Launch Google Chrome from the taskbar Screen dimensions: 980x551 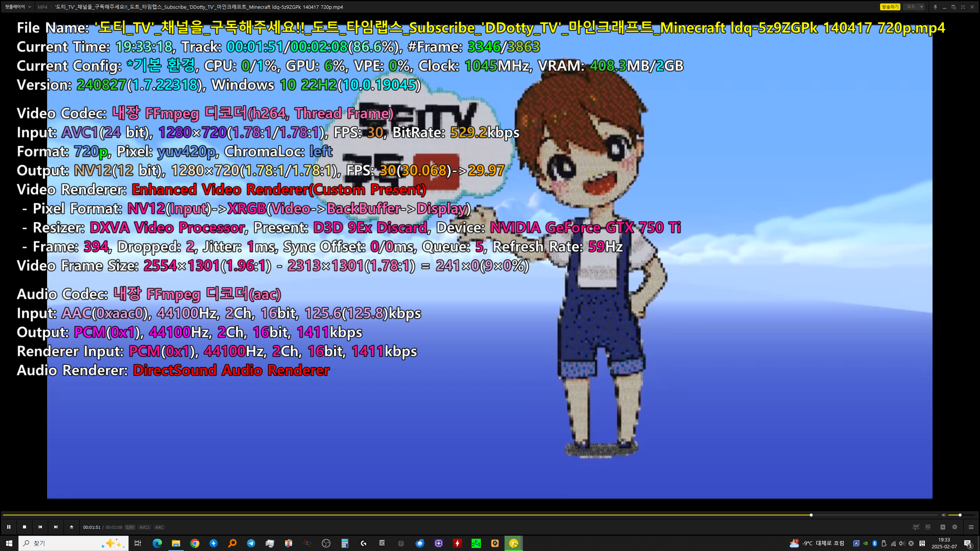pos(194,543)
